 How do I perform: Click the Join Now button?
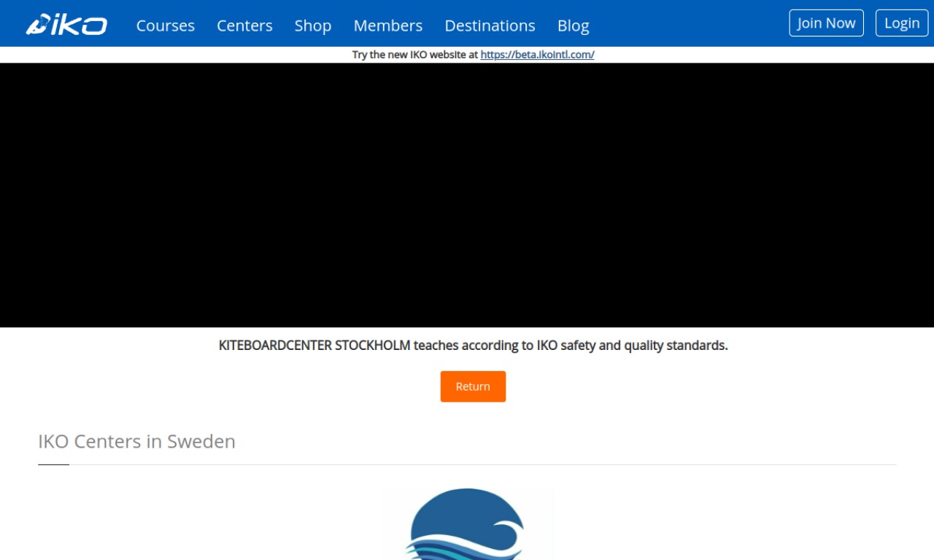point(826,23)
